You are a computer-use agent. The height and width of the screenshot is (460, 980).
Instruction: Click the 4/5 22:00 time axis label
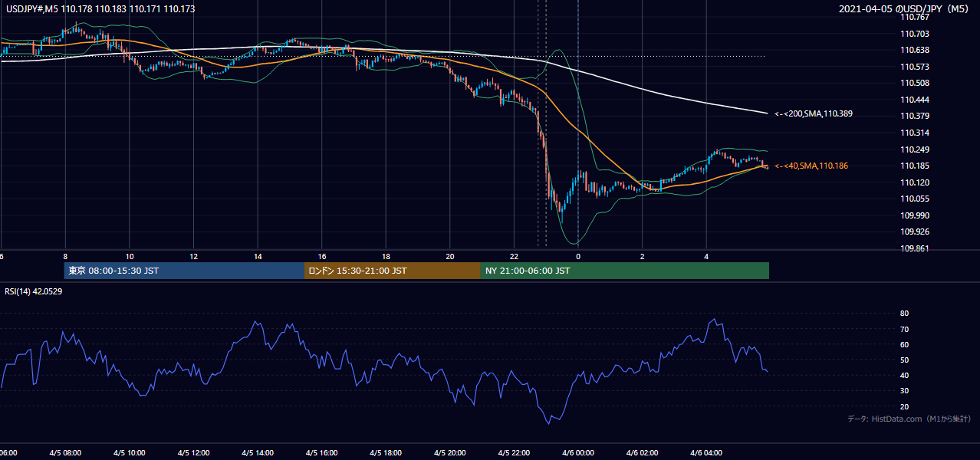tap(515, 453)
